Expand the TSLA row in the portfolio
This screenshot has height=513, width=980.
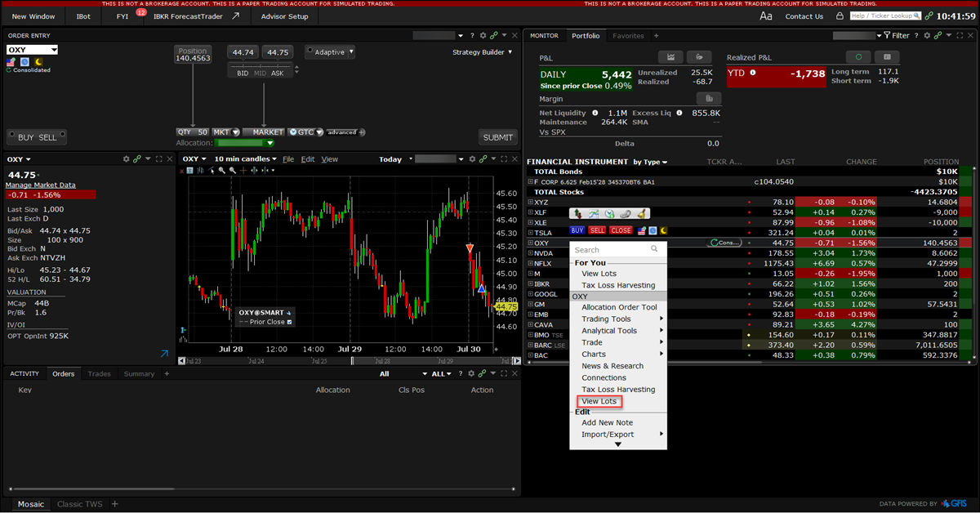tap(530, 232)
